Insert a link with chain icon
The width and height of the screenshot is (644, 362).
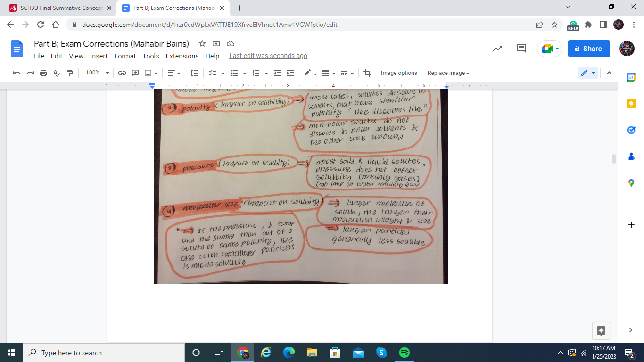(122, 73)
